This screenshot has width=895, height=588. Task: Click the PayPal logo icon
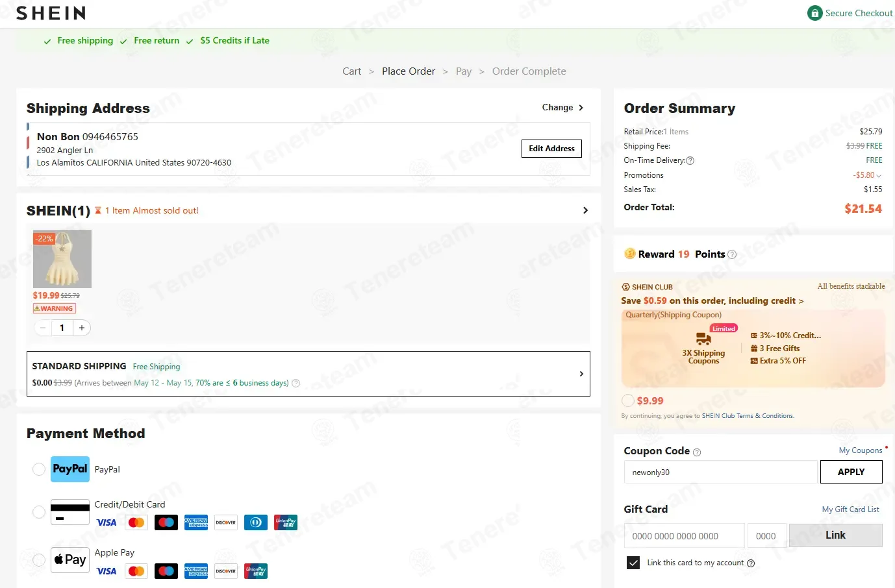click(70, 469)
